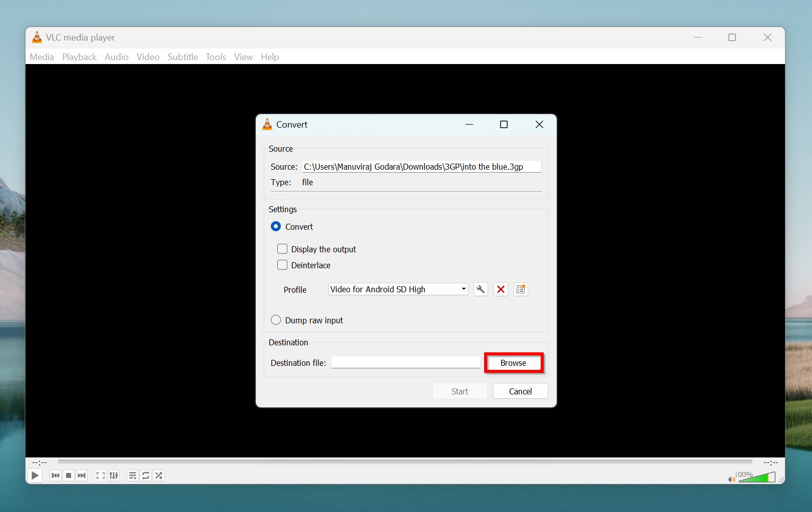
Task: Open the Profile dropdown list
Action: [398, 289]
